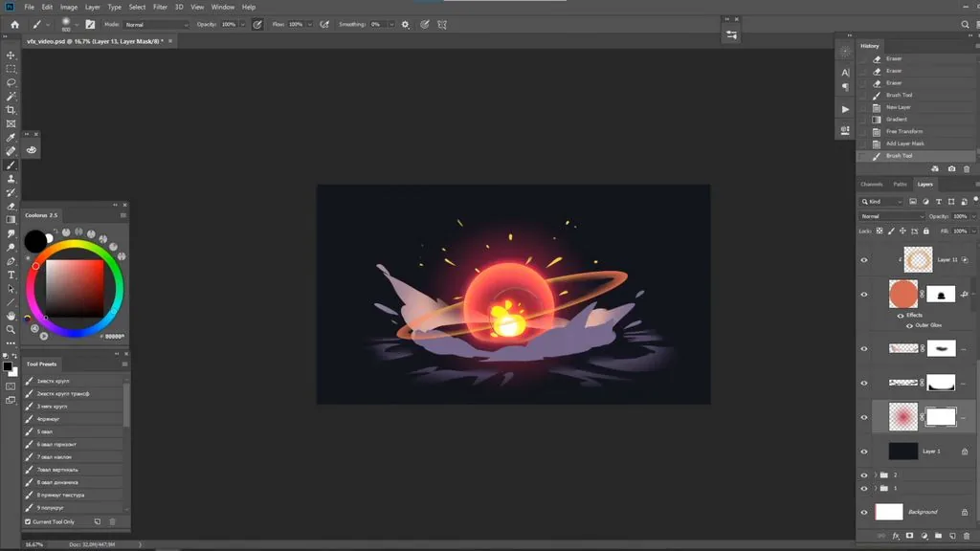
Task: Open the brush settings panel icon
Action: [90, 24]
